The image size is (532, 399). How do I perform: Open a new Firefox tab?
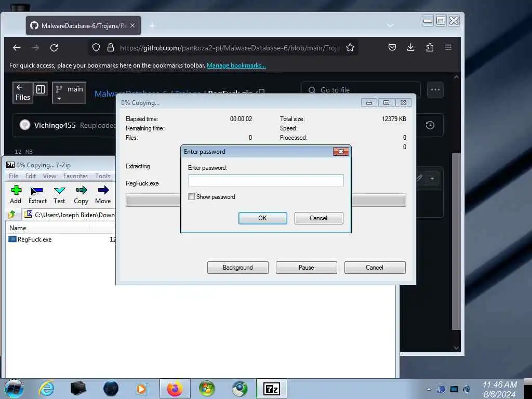coord(152,26)
